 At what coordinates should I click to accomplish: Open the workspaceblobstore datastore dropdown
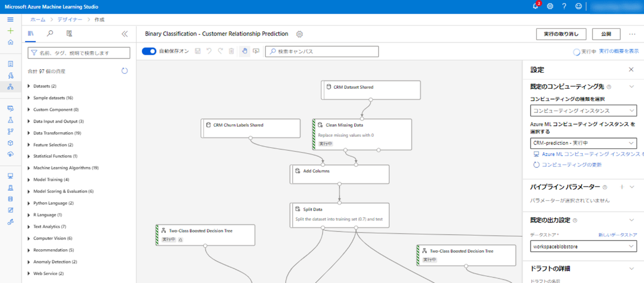tap(583, 246)
